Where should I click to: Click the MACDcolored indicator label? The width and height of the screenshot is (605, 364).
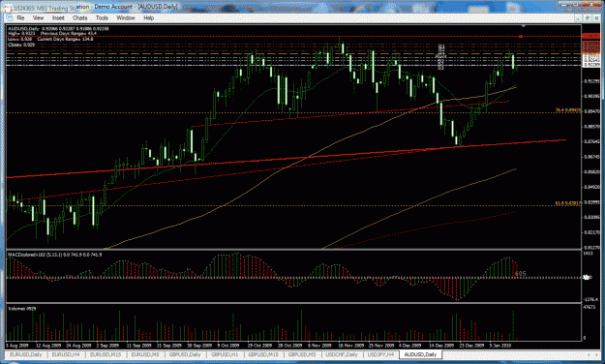tap(55, 255)
